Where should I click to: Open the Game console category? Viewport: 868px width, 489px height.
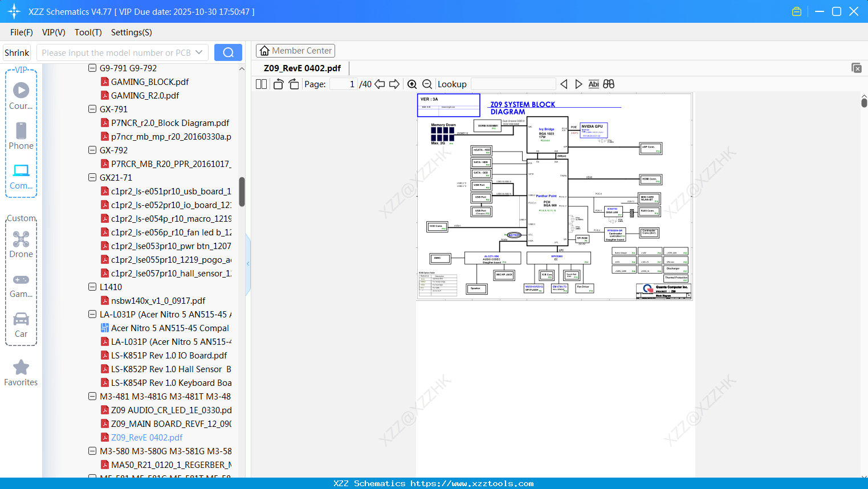[21, 286]
